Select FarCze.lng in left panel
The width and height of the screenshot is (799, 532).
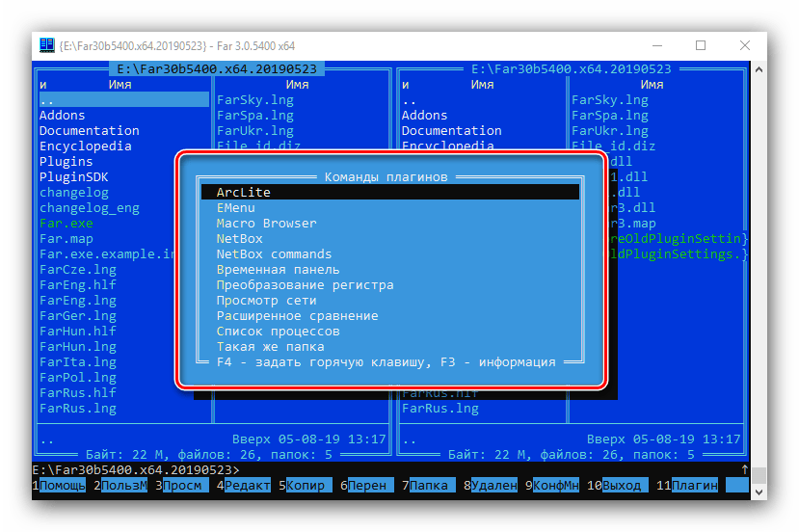point(78,270)
